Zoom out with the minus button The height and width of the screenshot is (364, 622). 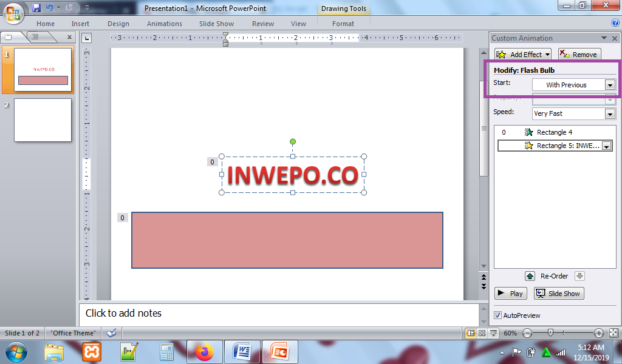pos(527,333)
